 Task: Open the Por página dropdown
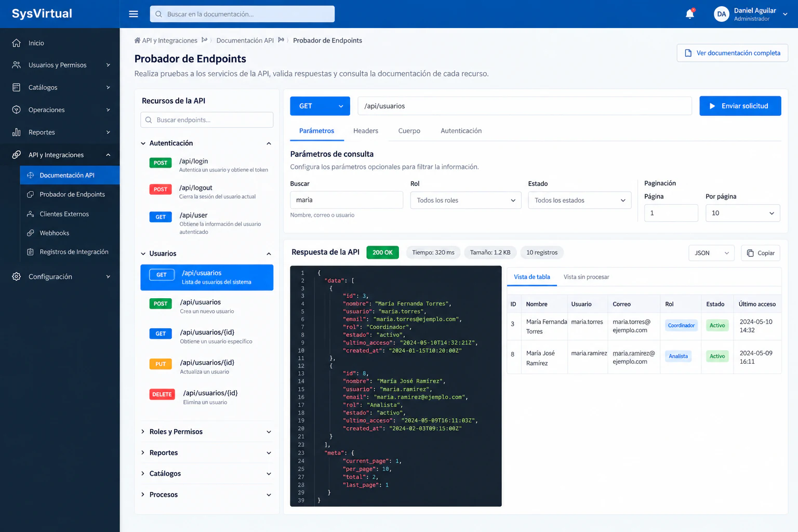[x=743, y=213]
